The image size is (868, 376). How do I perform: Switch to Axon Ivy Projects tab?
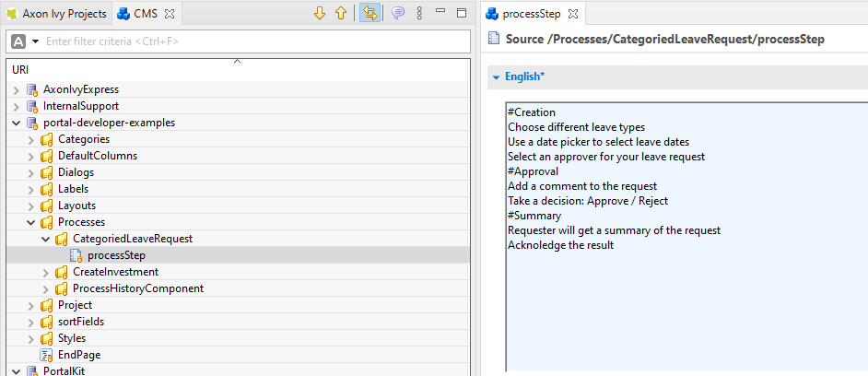click(57, 14)
